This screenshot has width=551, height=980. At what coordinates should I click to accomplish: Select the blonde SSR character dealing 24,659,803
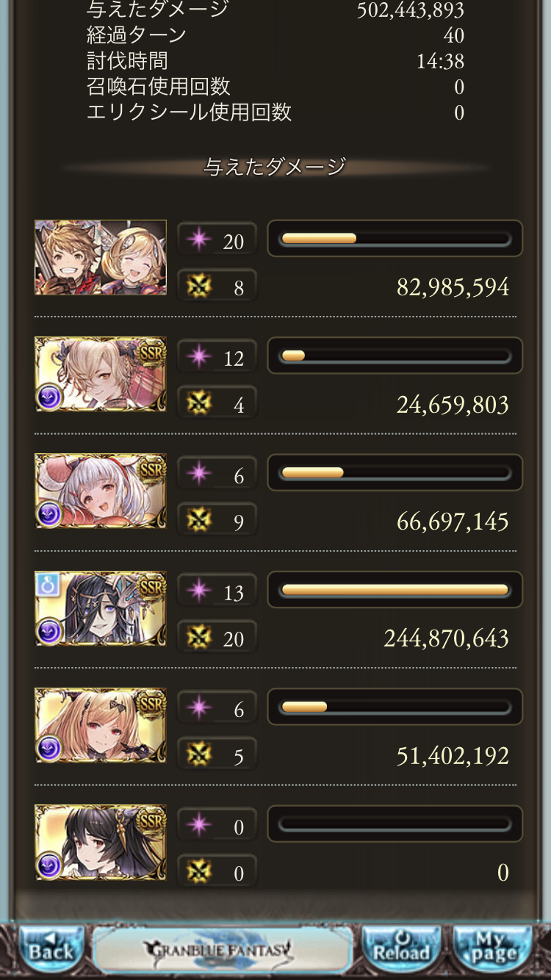point(101,375)
